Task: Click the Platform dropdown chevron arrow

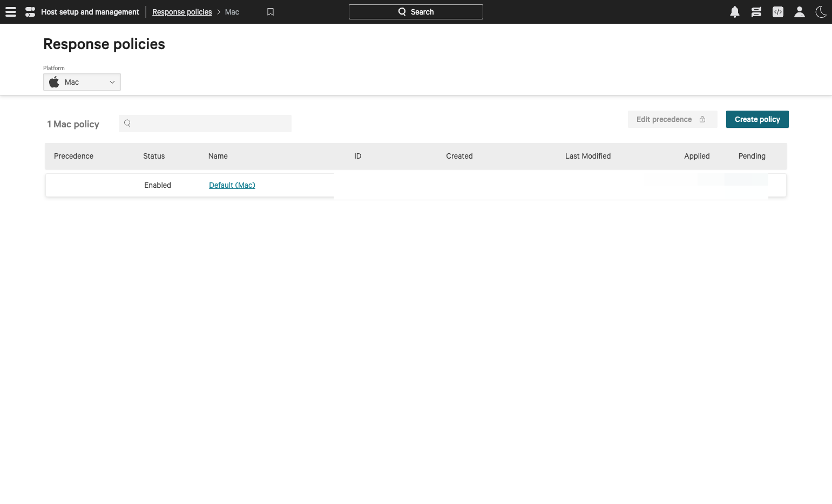Action: point(112,82)
